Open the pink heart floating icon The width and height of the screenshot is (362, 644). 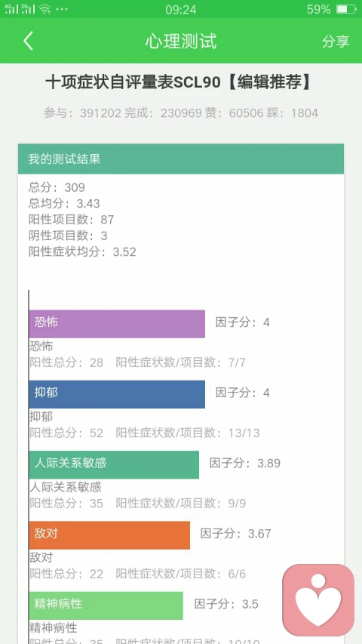pos(318,599)
